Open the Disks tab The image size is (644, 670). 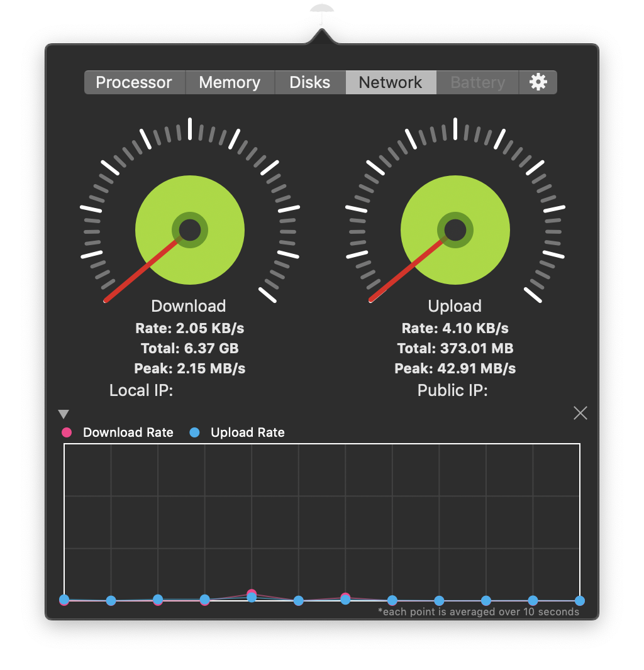coord(310,82)
